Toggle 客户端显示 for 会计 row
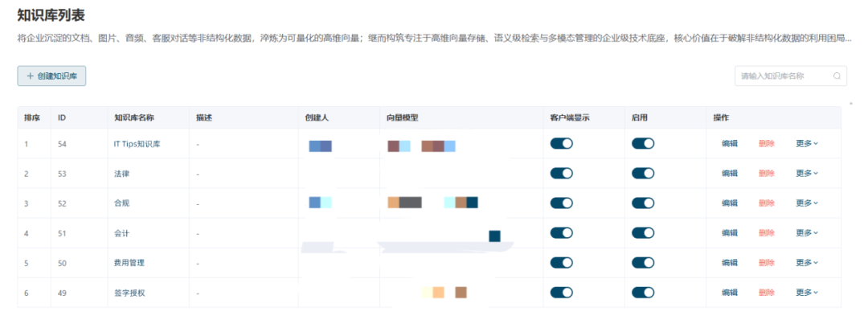Screen dimensions: 868x320 561,233
